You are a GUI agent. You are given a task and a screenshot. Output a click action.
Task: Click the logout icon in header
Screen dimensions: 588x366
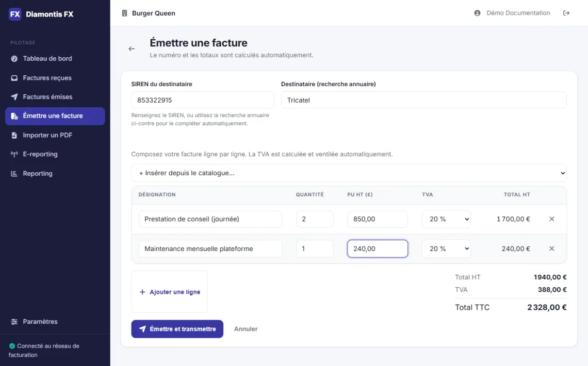coord(566,13)
